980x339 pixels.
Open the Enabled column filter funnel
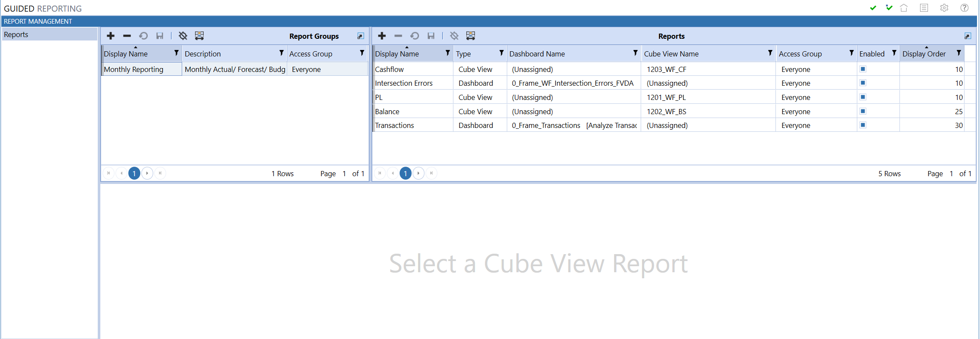coord(894,53)
